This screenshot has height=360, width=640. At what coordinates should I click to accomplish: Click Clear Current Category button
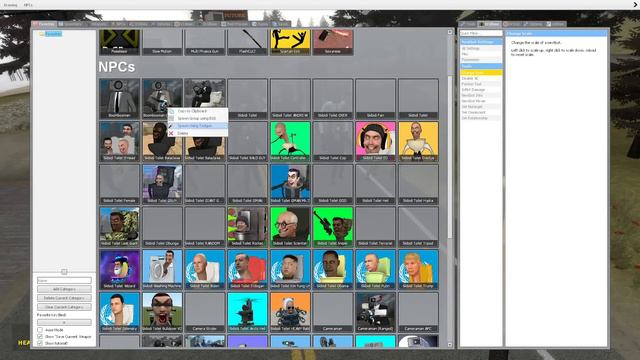64,307
